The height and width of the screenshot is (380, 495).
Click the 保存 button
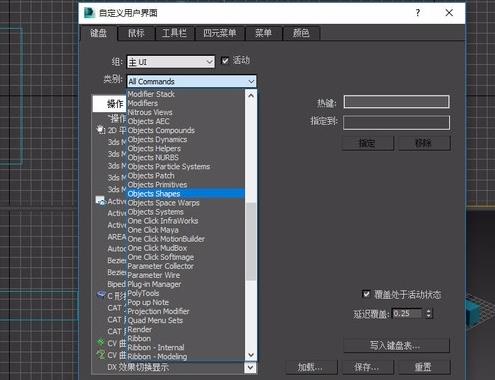(367, 367)
